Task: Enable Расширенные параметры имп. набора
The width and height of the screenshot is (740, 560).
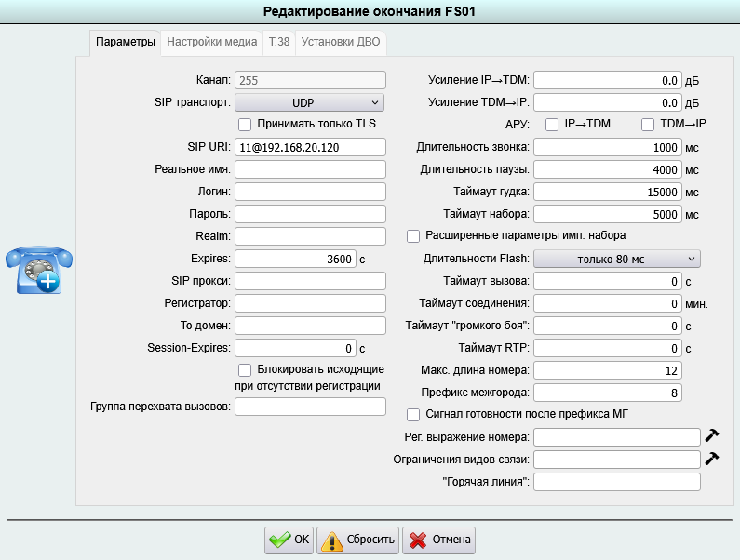Action: (x=414, y=235)
